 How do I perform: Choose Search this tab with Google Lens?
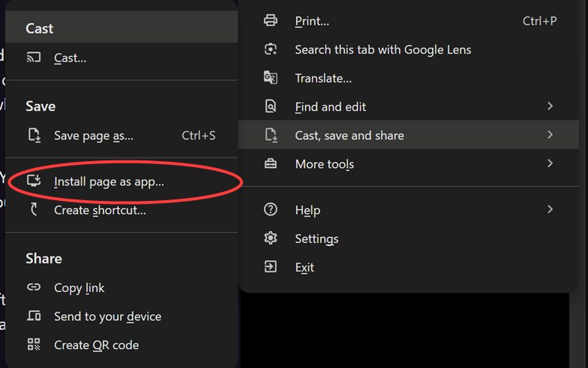[409, 49]
